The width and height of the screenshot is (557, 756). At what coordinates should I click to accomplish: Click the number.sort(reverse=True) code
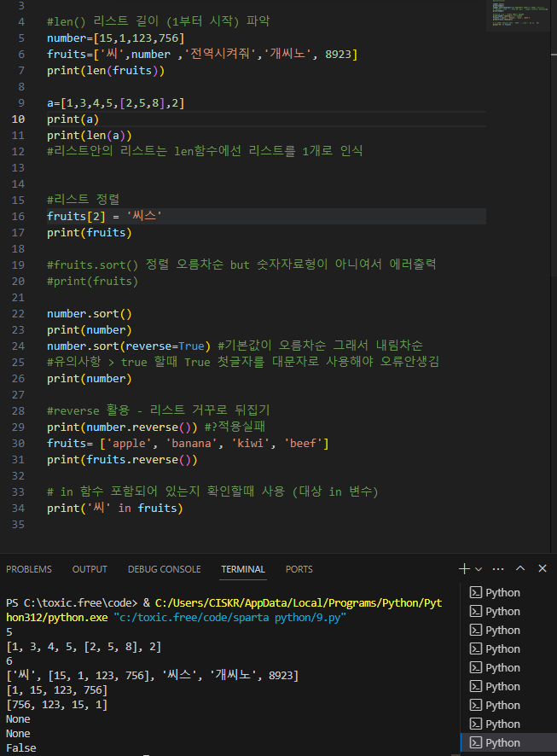point(129,346)
